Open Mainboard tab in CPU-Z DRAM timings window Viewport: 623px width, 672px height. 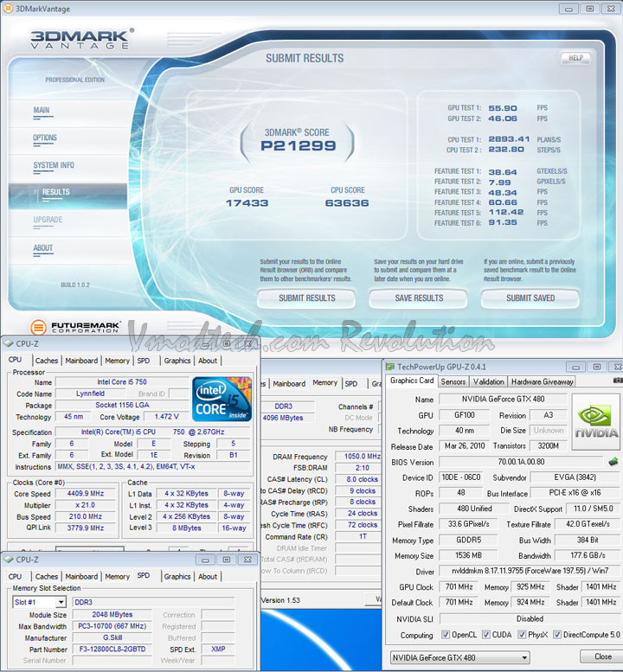[289, 384]
